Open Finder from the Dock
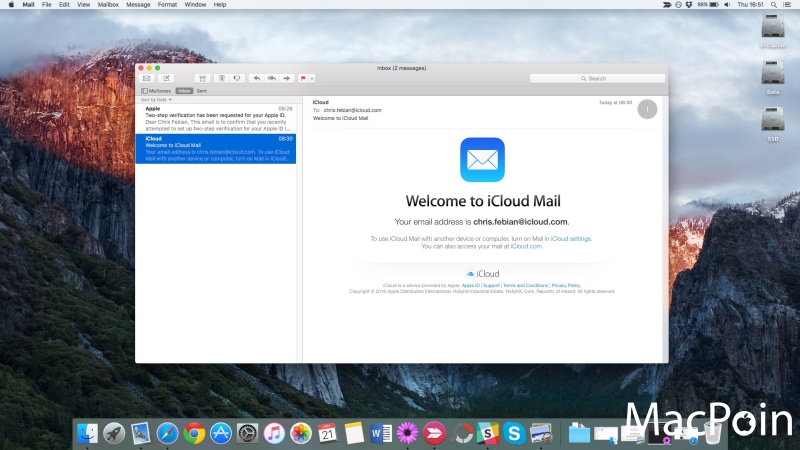 [87, 434]
